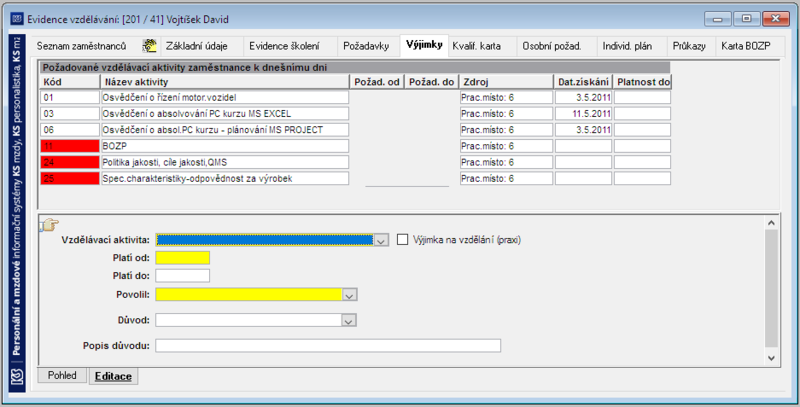This screenshot has height=407, width=800.
Task: Open the Karta BOZP tab
Action: point(745,46)
